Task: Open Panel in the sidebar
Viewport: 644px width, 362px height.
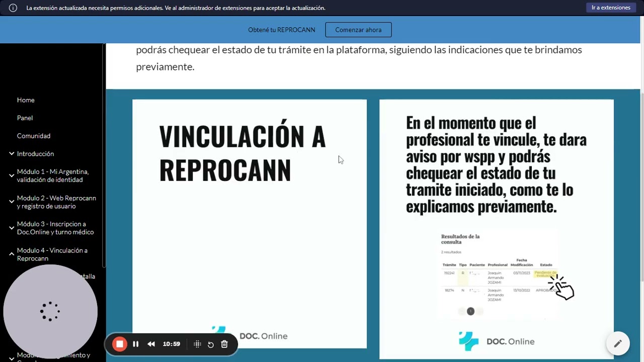Action: [25, 118]
